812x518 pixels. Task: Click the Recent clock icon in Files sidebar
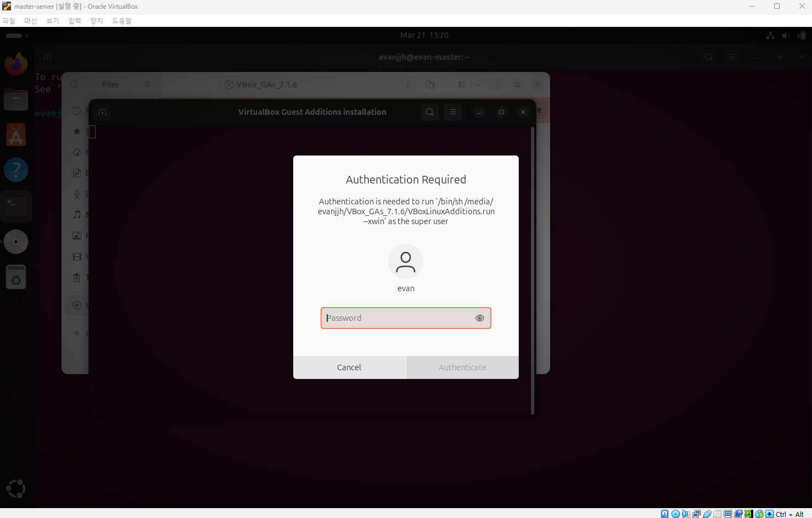click(77, 110)
